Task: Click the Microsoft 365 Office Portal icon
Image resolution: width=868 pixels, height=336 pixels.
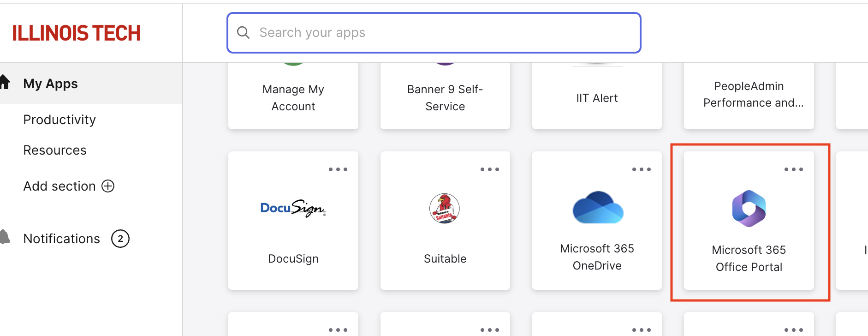Action: pyautogui.click(x=749, y=209)
